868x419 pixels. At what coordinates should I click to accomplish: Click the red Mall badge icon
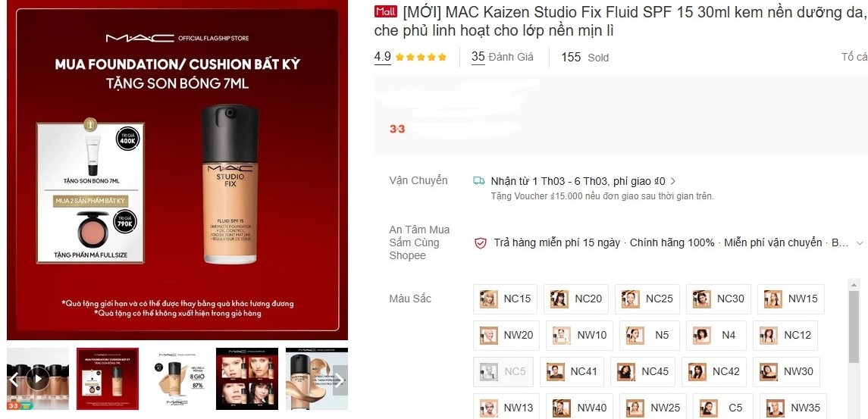pos(385,11)
